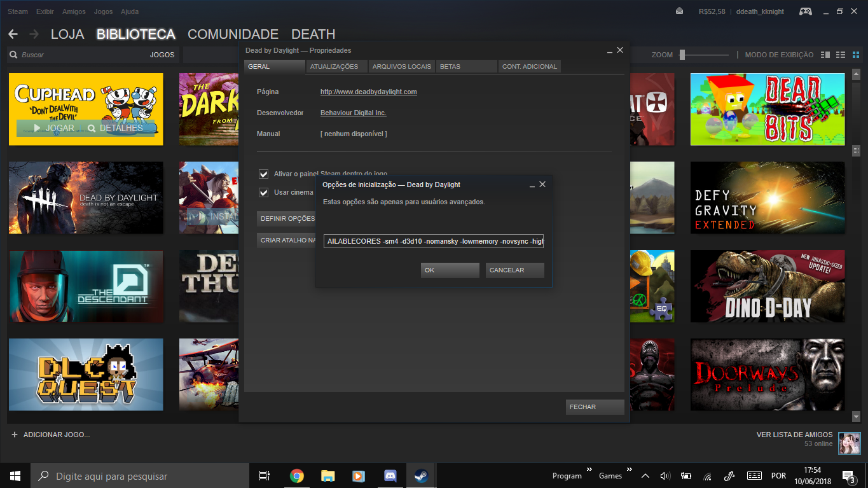Open the Amigos menu
Viewport: 868px width, 488px height.
coord(74,11)
